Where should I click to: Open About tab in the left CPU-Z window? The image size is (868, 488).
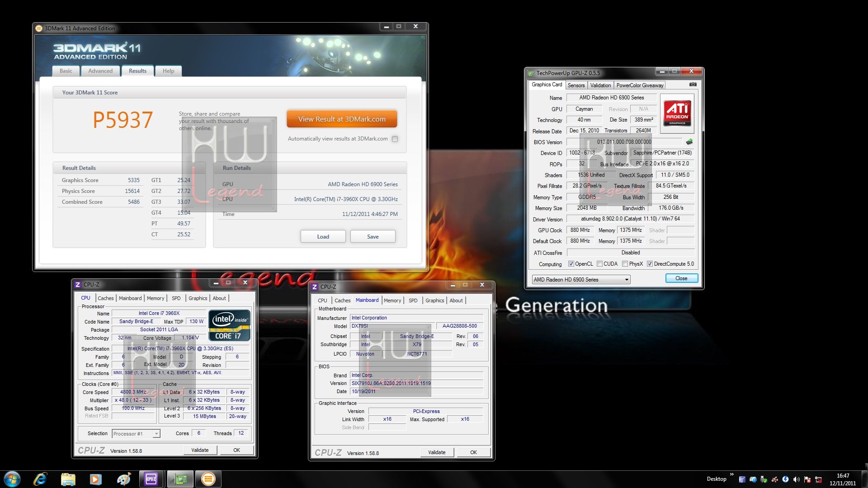click(x=219, y=298)
